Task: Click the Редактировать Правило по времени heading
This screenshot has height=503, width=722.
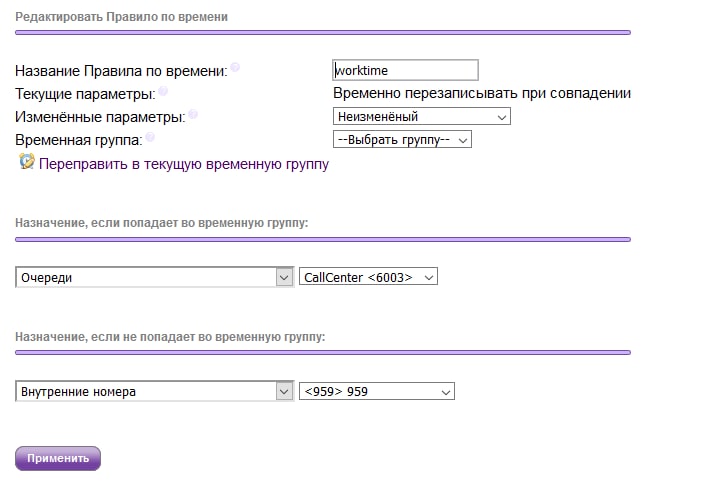Action: [x=122, y=17]
